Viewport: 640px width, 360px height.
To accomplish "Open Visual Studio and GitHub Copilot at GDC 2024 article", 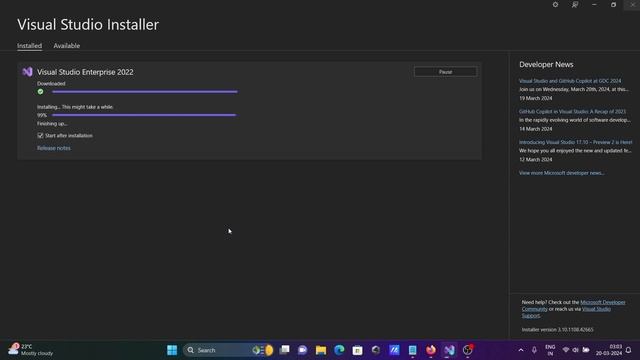I will coord(570,81).
